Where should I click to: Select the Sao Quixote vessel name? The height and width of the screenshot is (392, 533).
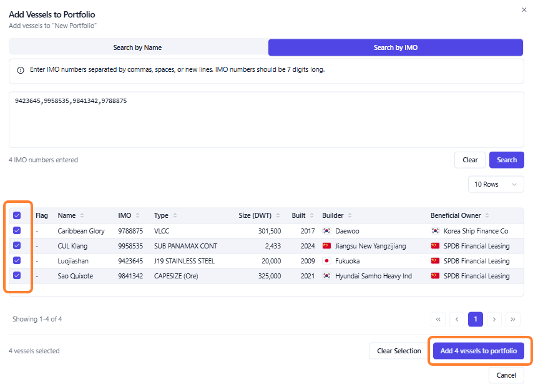coord(76,276)
